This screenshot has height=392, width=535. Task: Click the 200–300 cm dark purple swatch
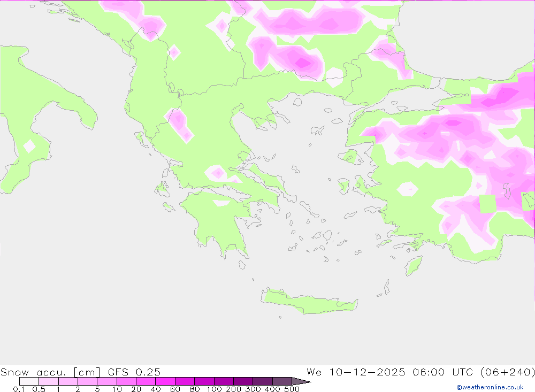(243, 381)
